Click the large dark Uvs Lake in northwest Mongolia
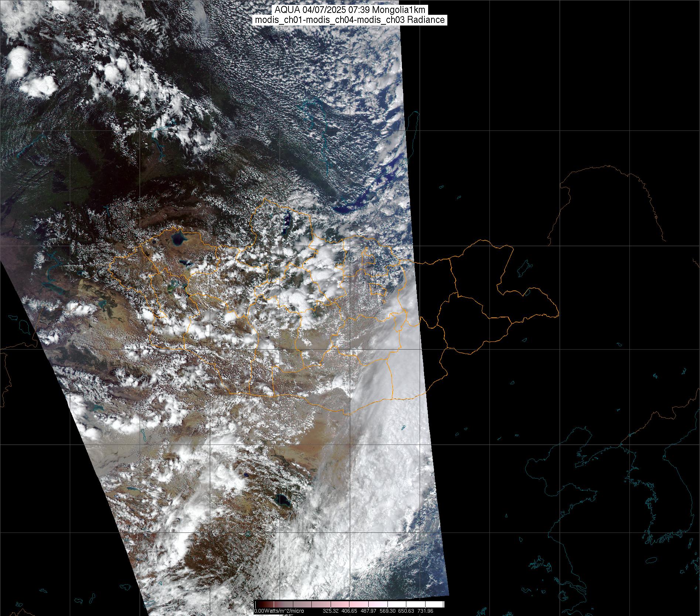The height and width of the screenshot is (616, 700). point(179,239)
